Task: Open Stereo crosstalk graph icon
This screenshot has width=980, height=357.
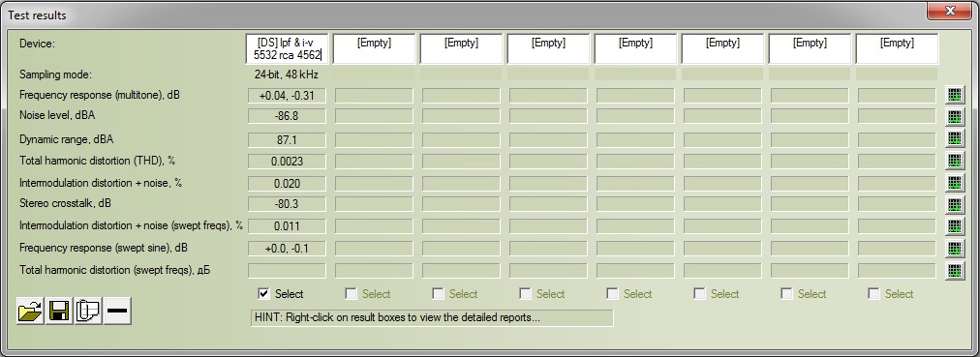Action: (955, 204)
